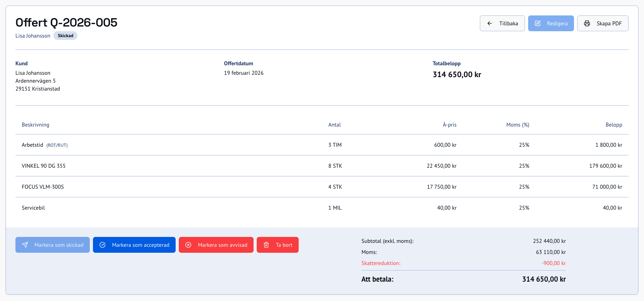Click the checkmark circle icon on Markera som accepterad
Screen dimensions: 644x301
102,245
